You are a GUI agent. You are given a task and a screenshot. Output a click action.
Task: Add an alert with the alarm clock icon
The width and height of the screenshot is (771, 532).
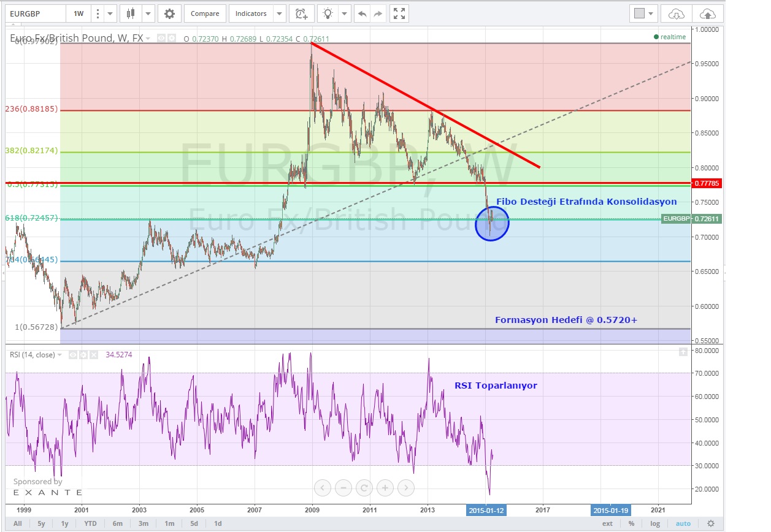click(301, 13)
